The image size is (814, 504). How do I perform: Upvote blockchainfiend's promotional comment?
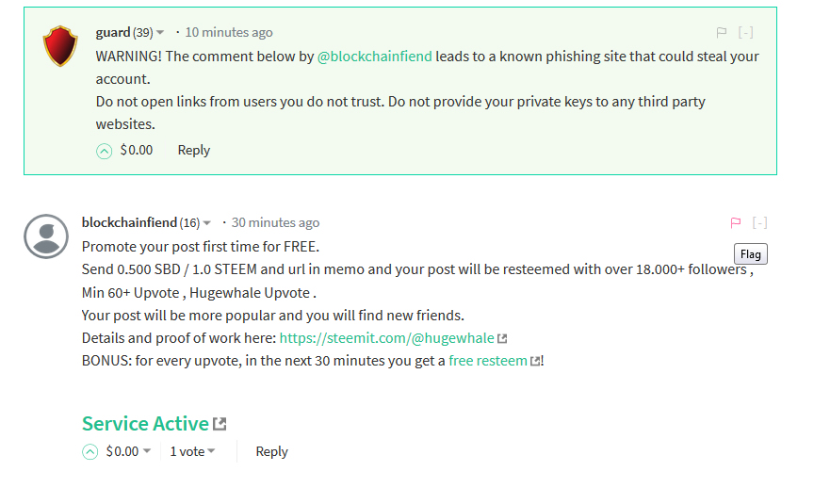pyautogui.click(x=90, y=452)
